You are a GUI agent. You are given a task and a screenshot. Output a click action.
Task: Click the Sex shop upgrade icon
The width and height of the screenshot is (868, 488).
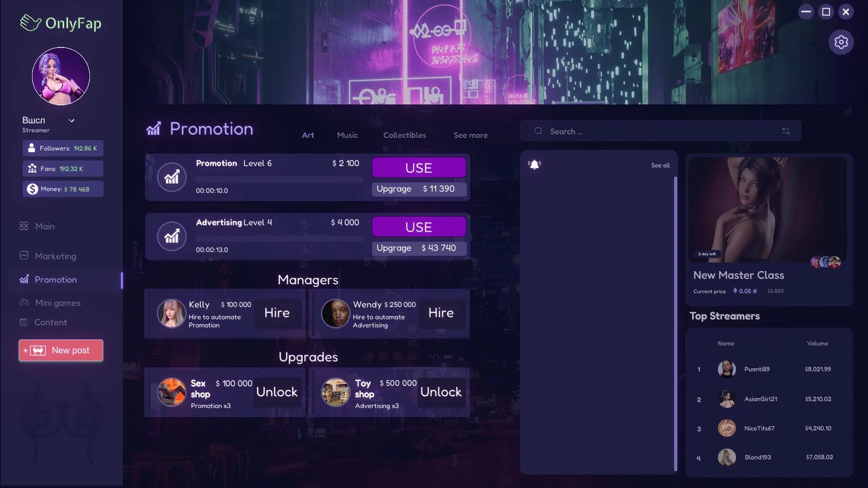pos(171,392)
